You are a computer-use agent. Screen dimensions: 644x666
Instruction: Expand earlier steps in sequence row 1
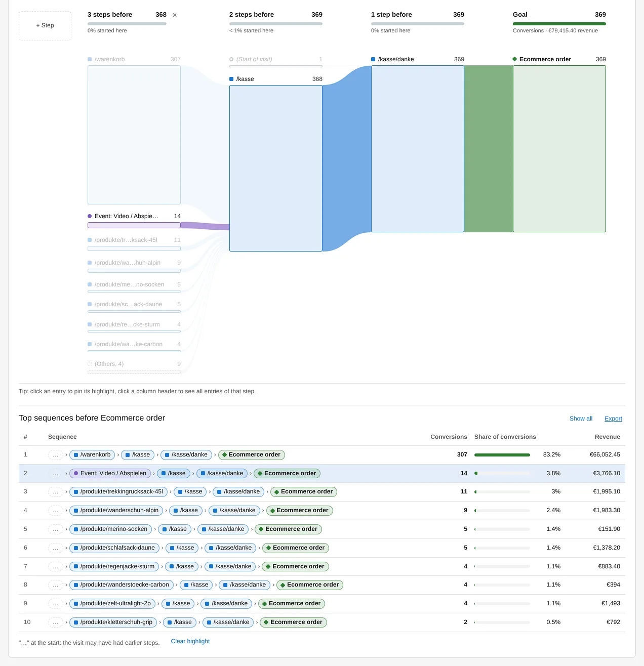pos(56,455)
